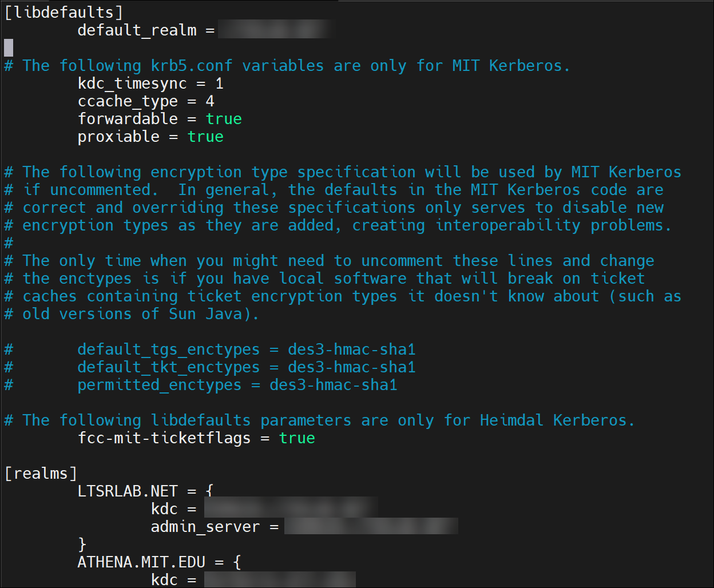This screenshot has height=588, width=714.
Task: Click the [libdefaults] section header
Action: click(x=64, y=12)
